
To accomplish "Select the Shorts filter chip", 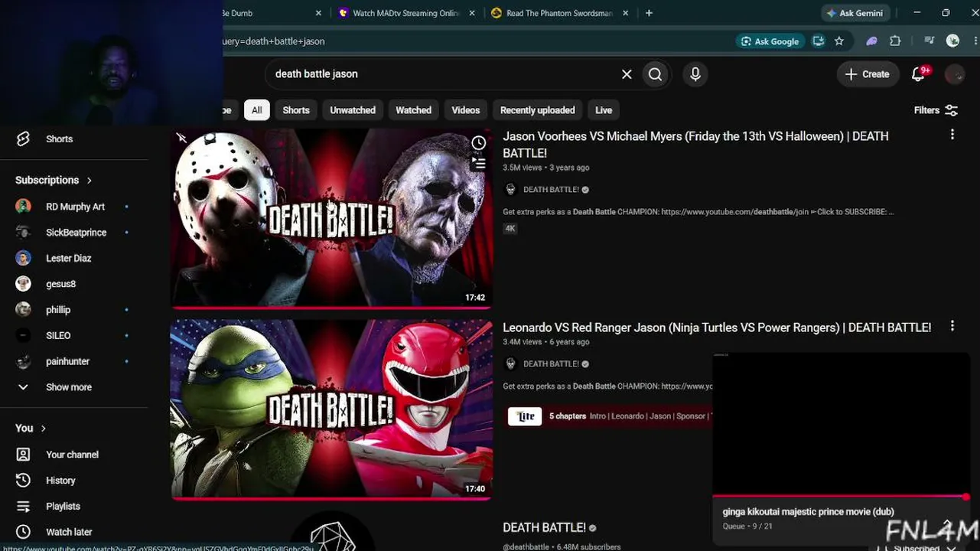I will click(296, 110).
